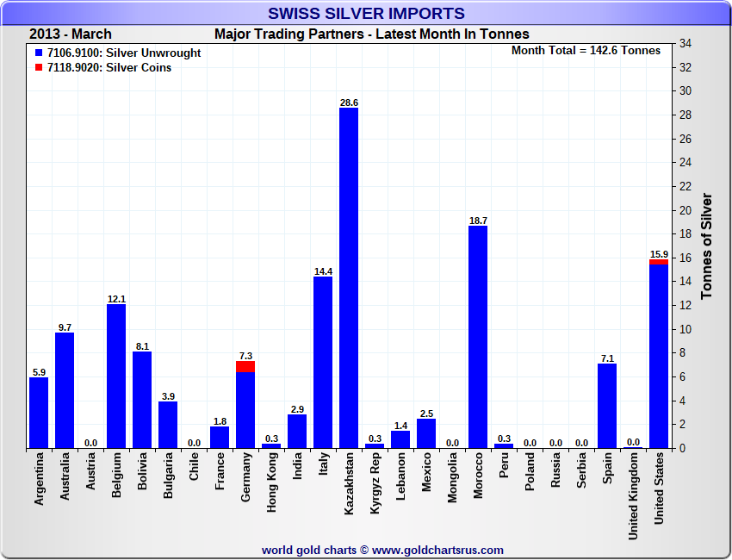Click the Bolivia bar labeled 8.1
The width and height of the screenshot is (732, 560).
point(142,400)
